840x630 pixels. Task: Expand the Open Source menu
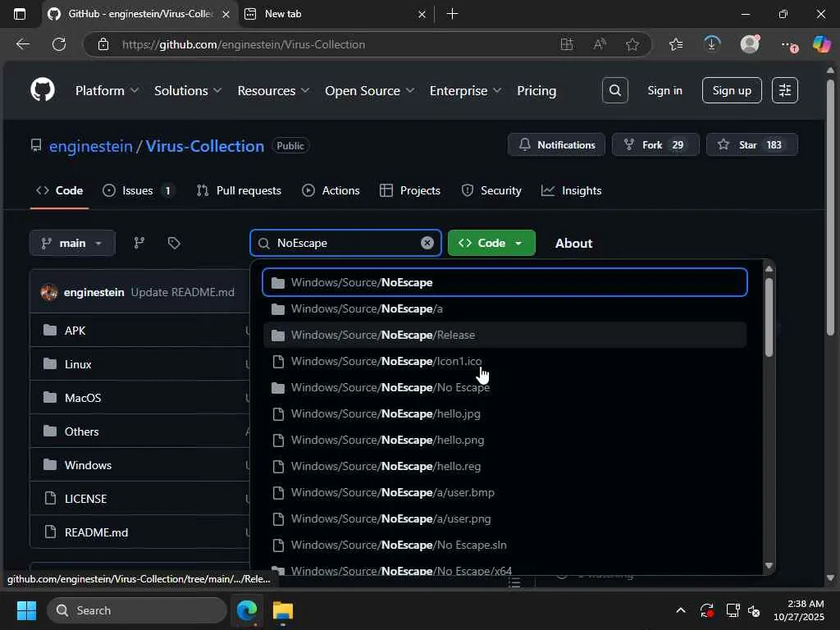pos(369,90)
